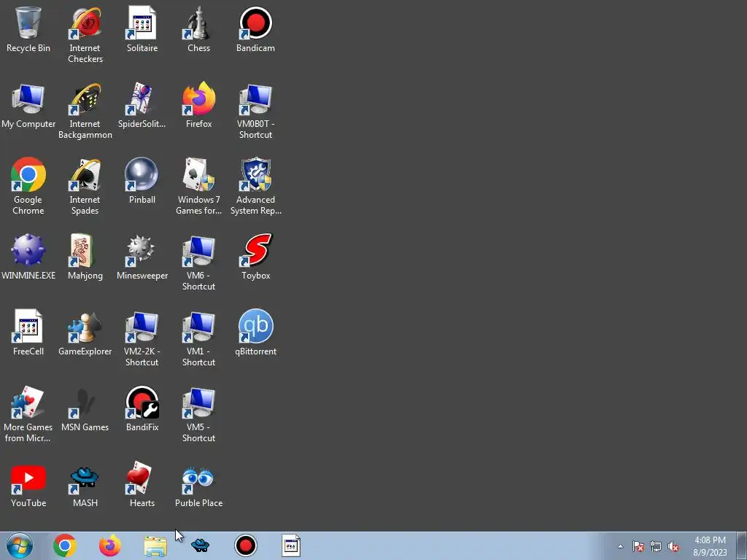Viewport: 747px width, 560px height.
Task: Select the Windows 7 Games installer icon
Action: (198, 187)
